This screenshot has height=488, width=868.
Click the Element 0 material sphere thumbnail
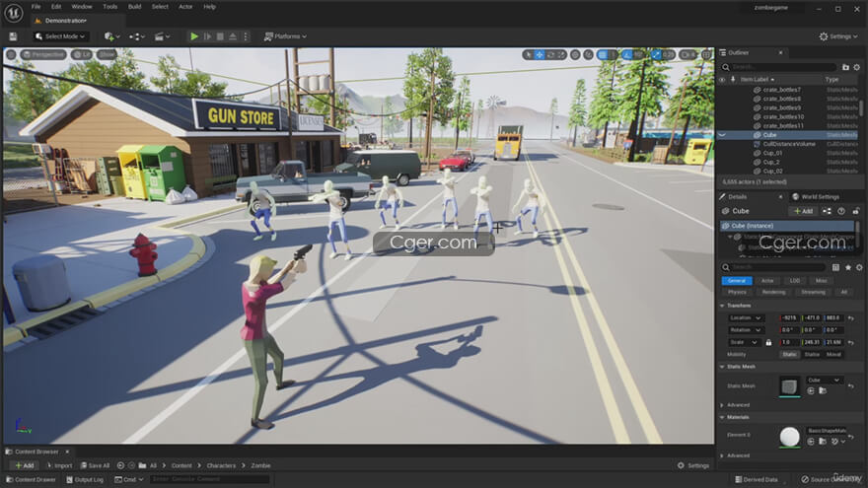pos(789,437)
